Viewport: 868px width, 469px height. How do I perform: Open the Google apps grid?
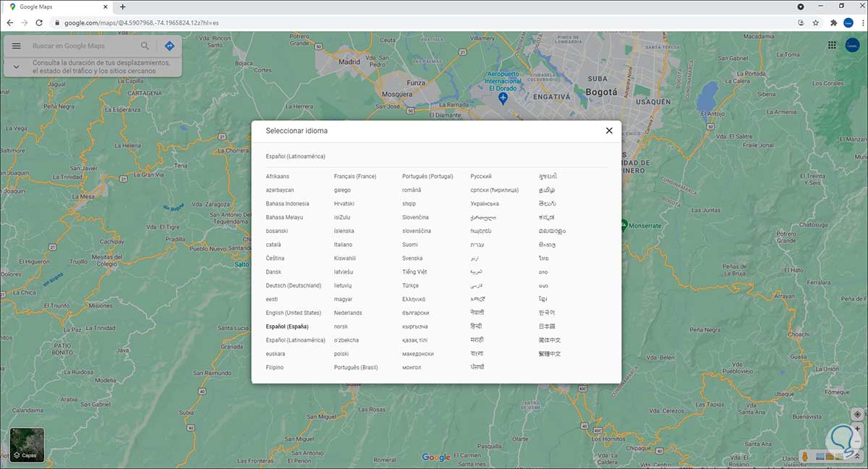tap(832, 46)
